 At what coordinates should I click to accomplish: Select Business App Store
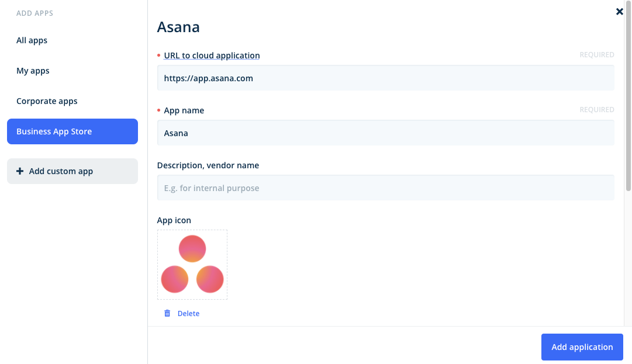(x=72, y=131)
